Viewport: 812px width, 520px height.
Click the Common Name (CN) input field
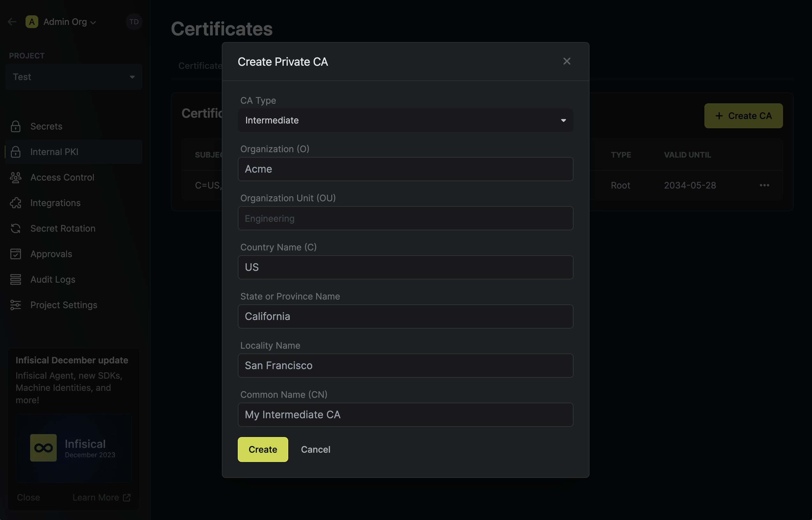point(405,415)
